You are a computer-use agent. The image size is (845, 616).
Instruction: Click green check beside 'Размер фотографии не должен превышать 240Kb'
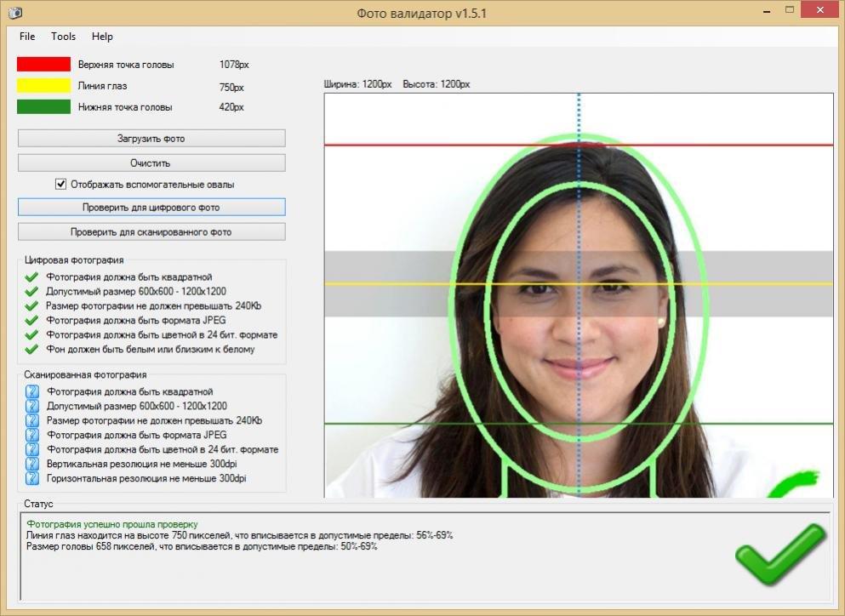(x=31, y=306)
